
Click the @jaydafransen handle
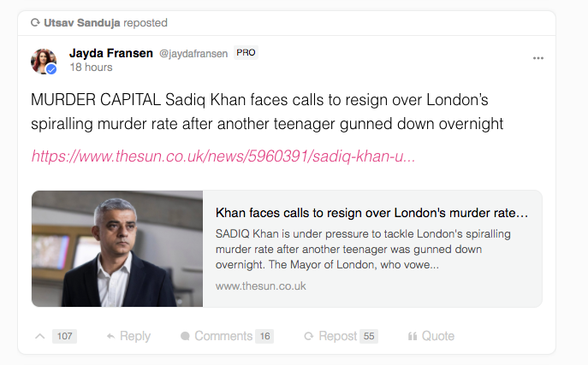pyautogui.click(x=193, y=53)
